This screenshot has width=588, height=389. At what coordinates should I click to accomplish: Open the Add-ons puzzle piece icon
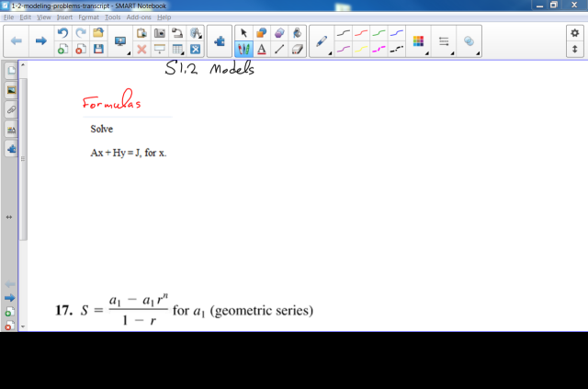[220, 41]
